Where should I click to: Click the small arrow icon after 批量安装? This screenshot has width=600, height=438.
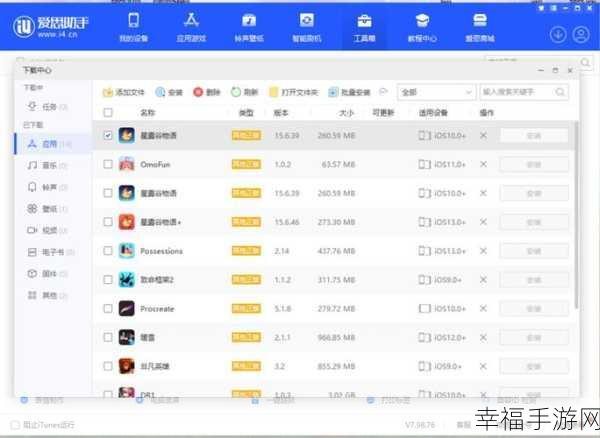coord(383,92)
